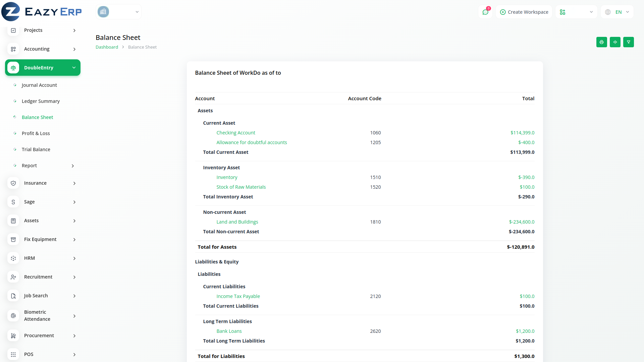The height and width of the screenshot is (362, 644).
Task: Open Profit & Loss submenu item
Action: pyautogui.click(x=36, y=133)
